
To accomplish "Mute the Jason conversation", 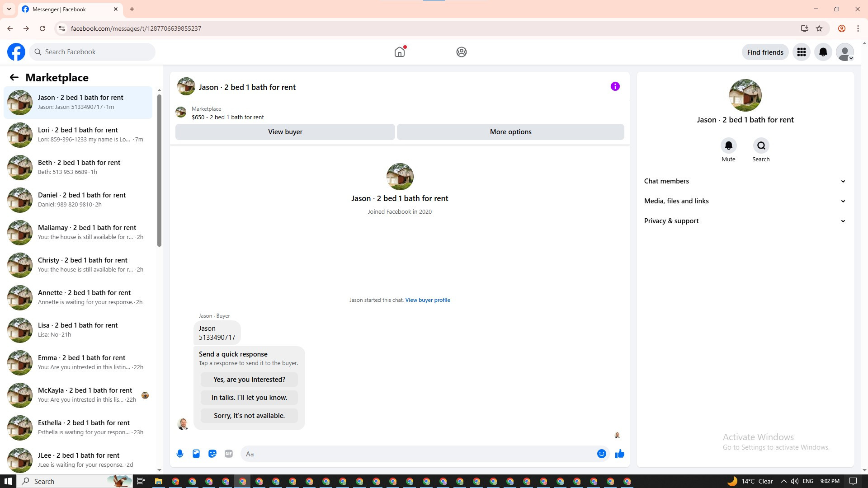I will point(728,146).
